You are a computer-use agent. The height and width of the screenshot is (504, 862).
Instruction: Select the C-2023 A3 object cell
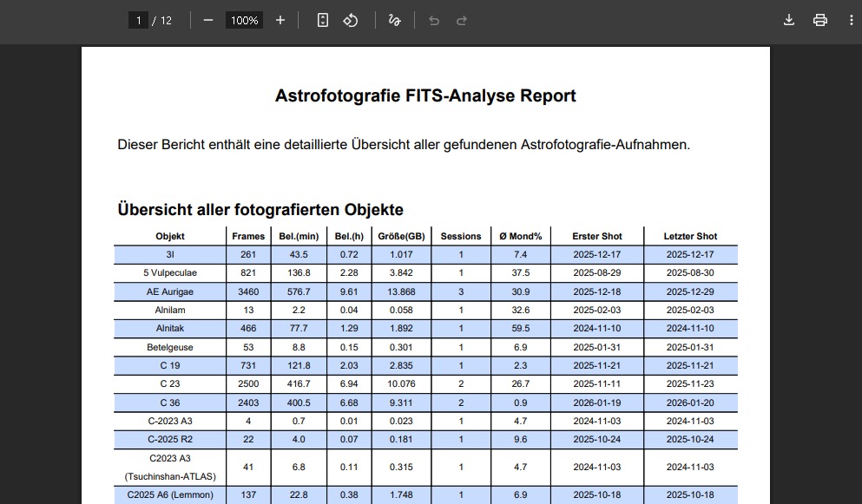tap(170, 421)
